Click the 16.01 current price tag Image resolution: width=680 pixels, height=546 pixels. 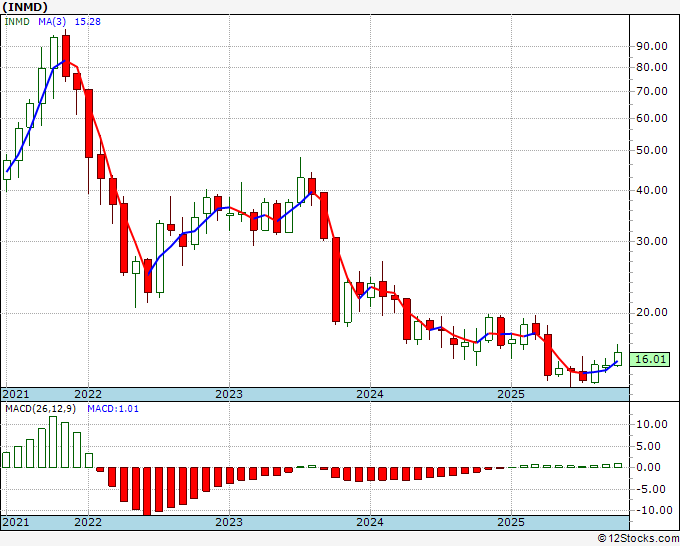(x=650, y=359)
